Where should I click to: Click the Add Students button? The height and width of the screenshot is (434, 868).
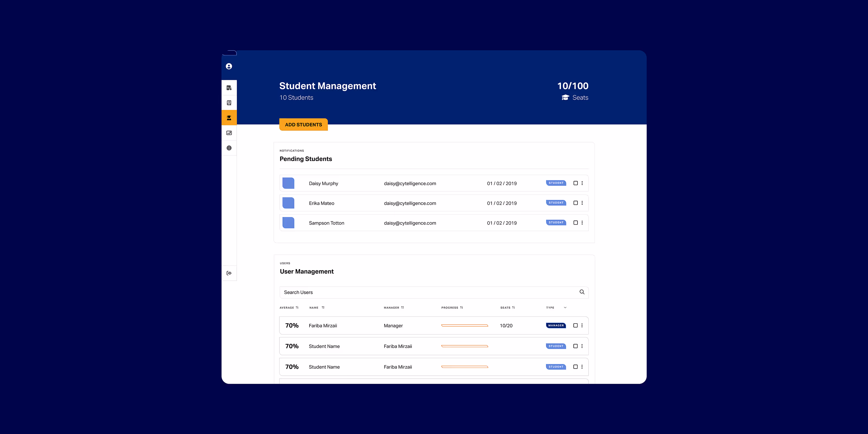pyautogui.click(x=303, y=125)
